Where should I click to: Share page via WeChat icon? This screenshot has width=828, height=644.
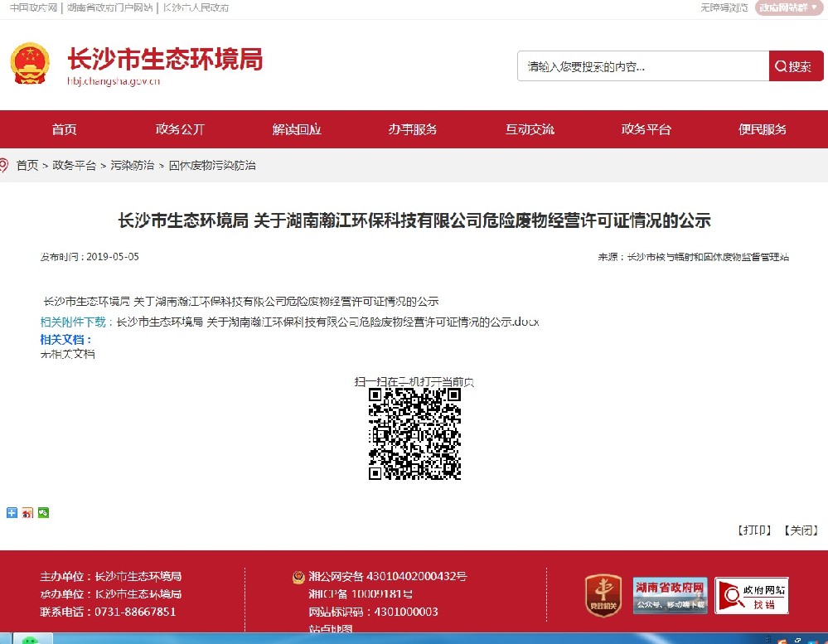[43, 512]
